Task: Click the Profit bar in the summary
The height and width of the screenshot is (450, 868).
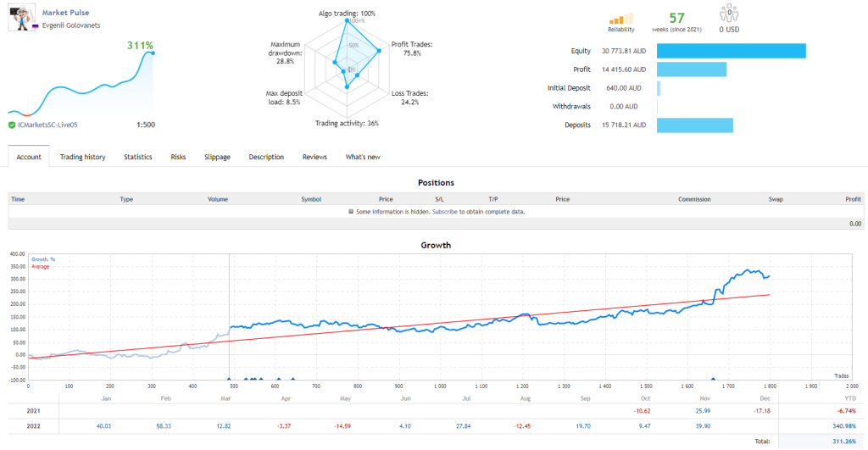Action: point(692,69)
